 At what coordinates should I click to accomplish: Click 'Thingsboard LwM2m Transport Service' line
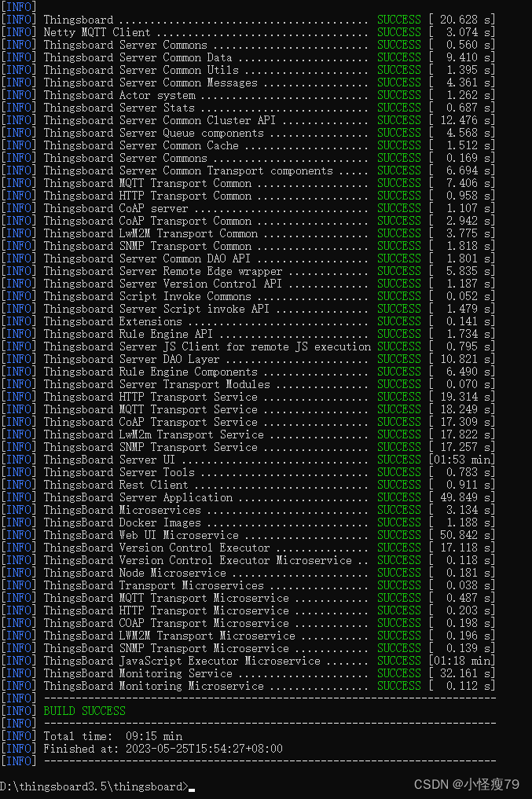pos(248,434)
